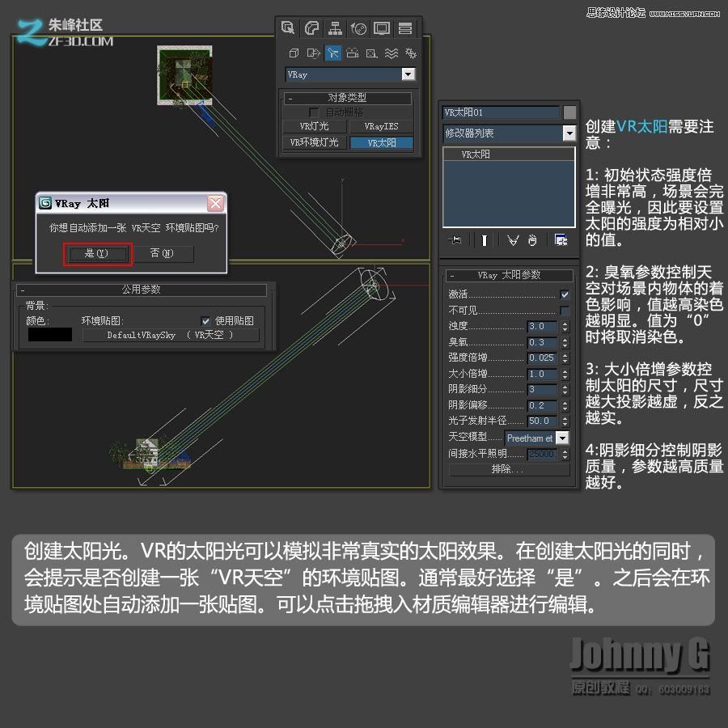The height and width of the screenshot is (728, 728).
Task: Select the Lights category icon
Action: point(333,53)
